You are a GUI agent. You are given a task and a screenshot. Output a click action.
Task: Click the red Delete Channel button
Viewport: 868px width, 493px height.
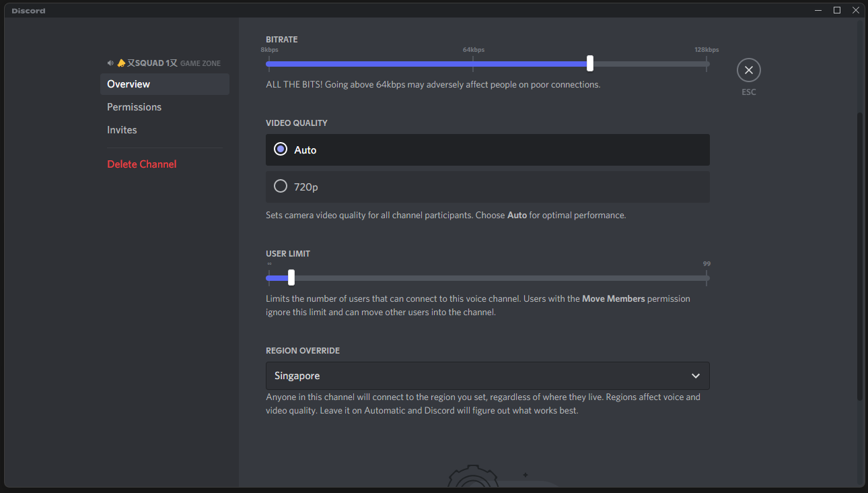click(142, 164)
